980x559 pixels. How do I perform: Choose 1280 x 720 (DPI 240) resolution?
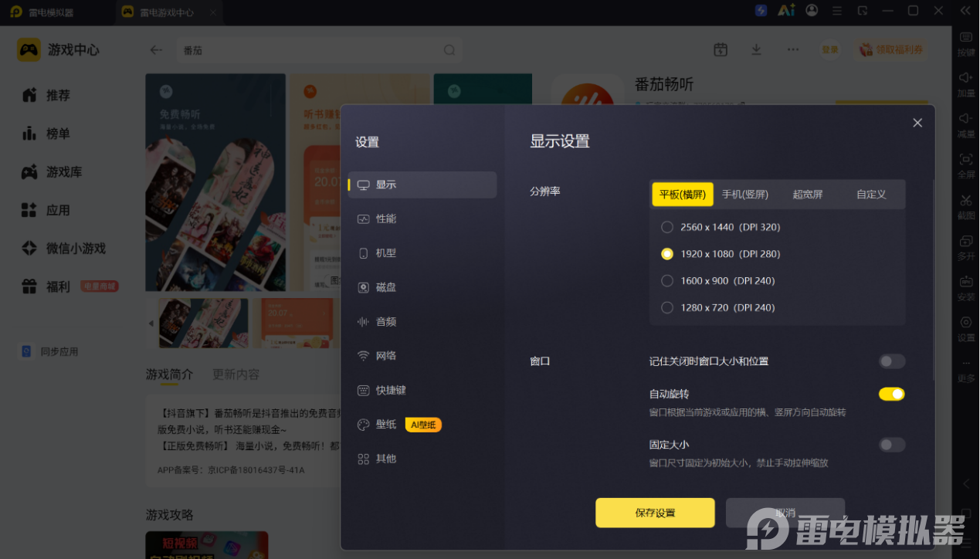[718, 307]
